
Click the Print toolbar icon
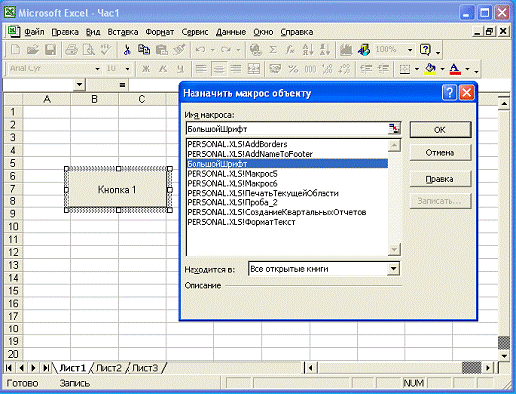point(71,50)
